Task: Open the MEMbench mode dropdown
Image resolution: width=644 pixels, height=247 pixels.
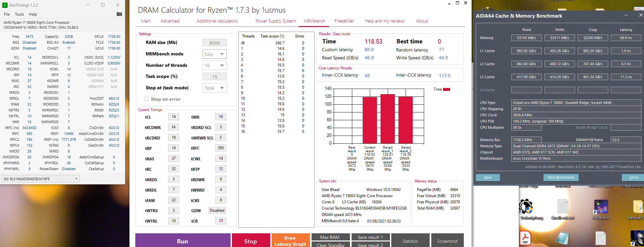Action: [215, 54]
